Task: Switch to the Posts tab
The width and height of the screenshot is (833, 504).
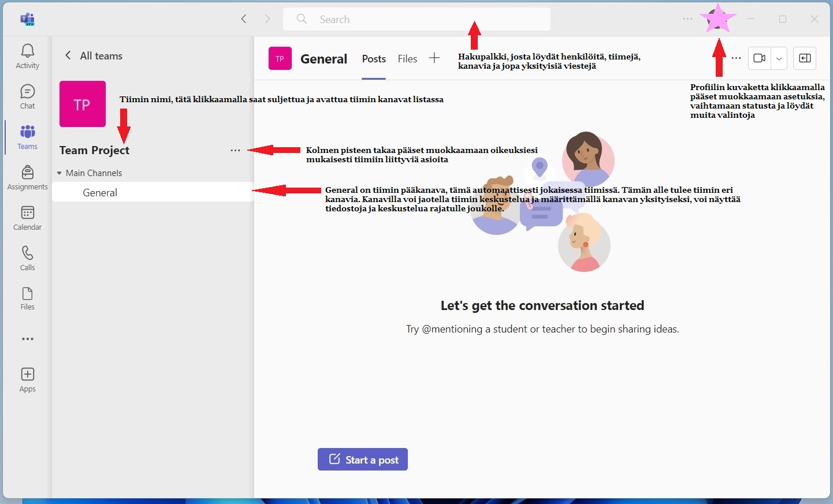Action: (374, 59)
